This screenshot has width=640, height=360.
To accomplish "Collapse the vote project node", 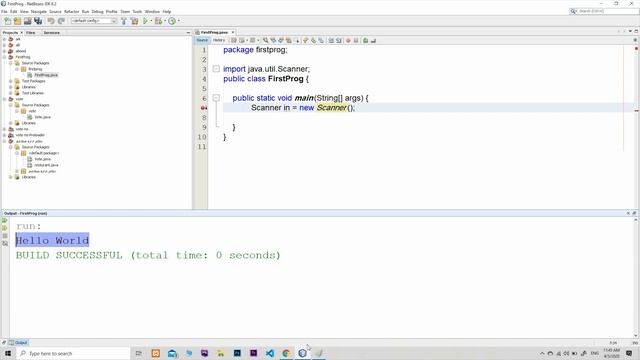I will point(4,99).
